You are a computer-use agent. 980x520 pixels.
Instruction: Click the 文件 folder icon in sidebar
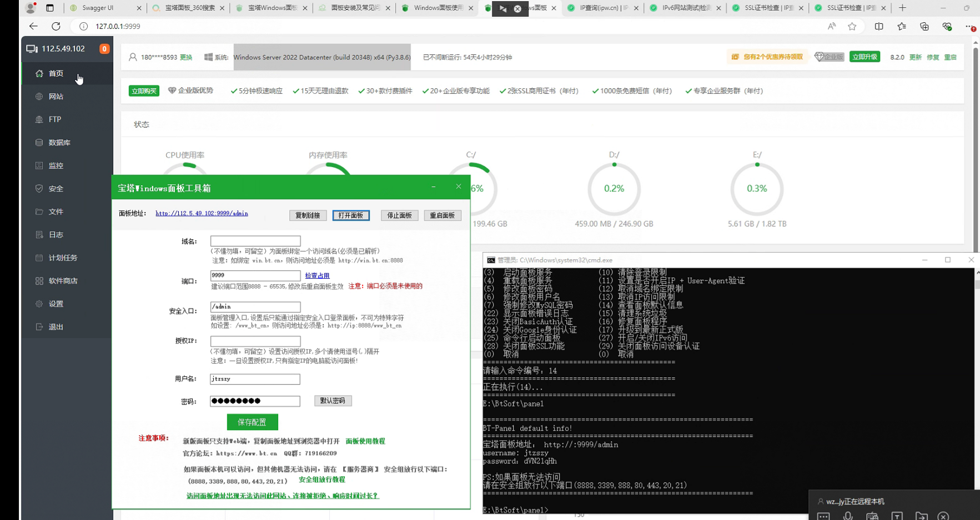[39, 211]
